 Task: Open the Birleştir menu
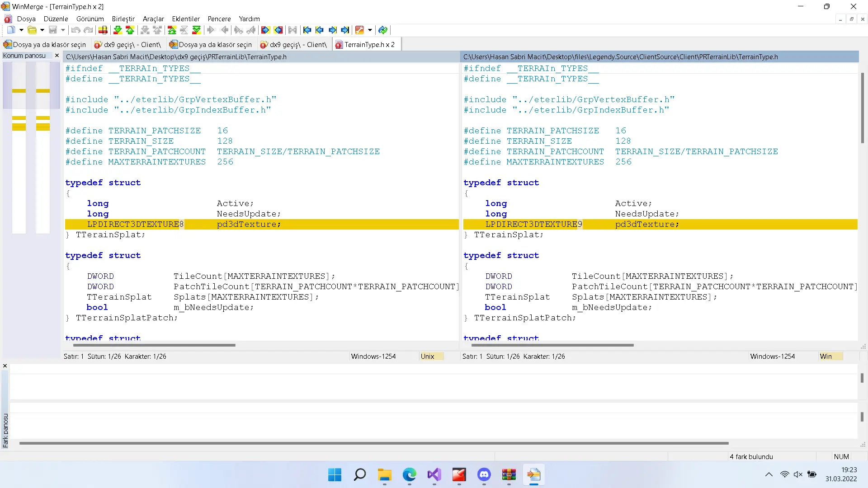(x=123, y=19)
